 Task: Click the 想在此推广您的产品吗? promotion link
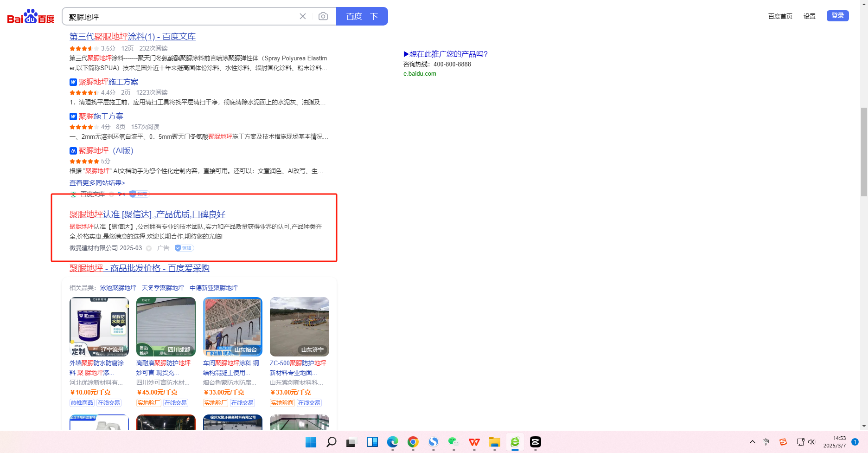(446, 54)
